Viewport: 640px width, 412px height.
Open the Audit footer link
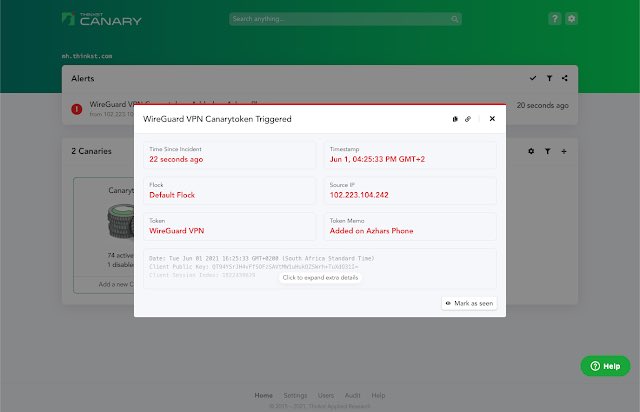point(352,395)
